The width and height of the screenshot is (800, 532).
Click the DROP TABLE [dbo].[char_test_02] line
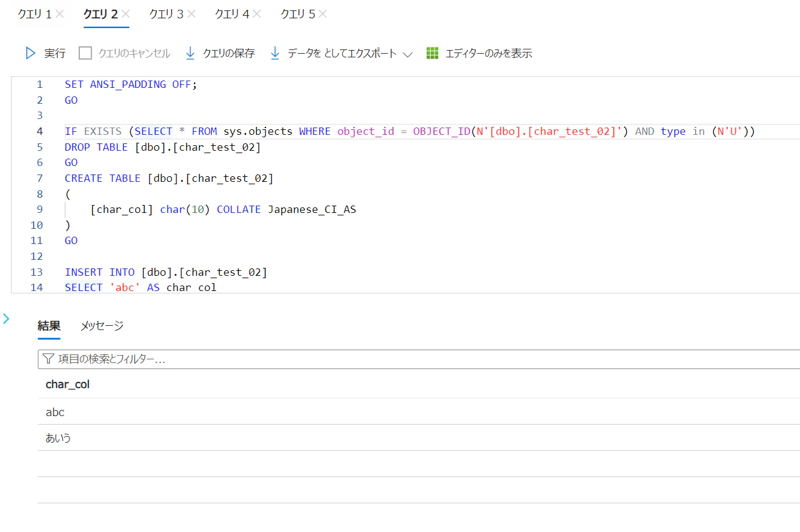click(x=163, y=147)
